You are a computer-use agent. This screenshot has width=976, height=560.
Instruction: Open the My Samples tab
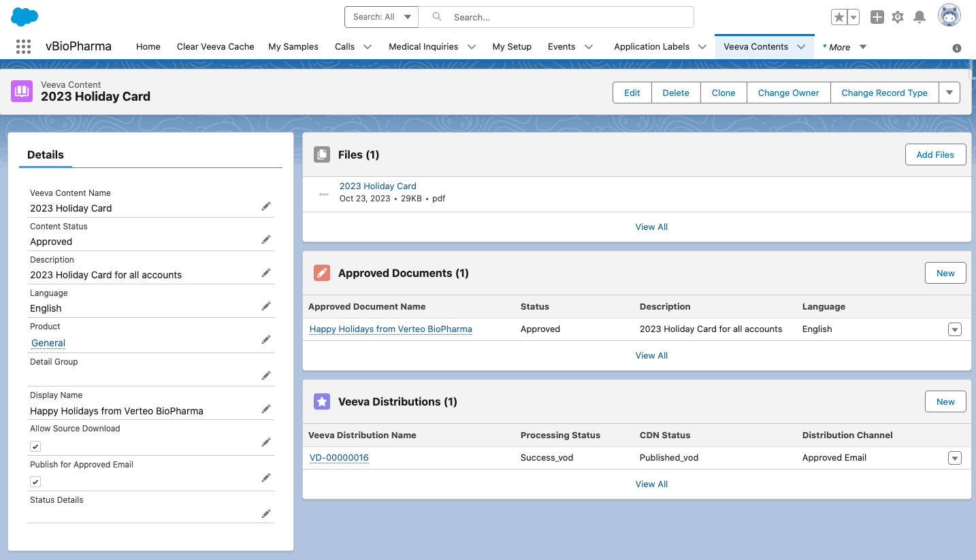293,46
